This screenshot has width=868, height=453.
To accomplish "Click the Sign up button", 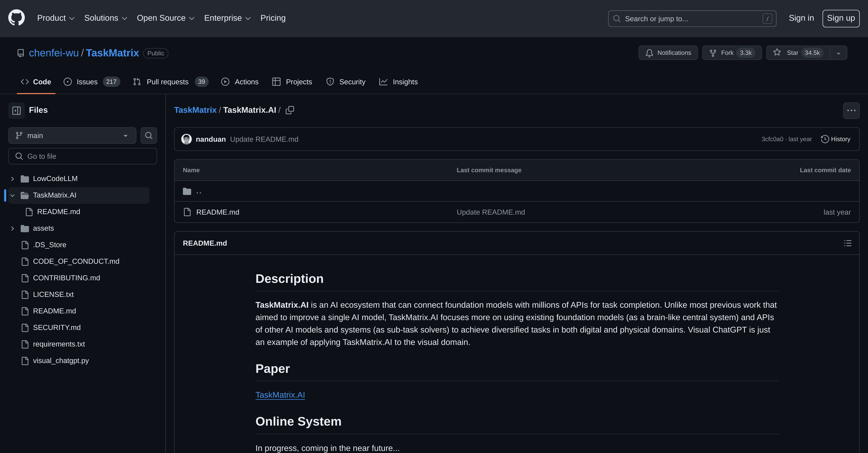I will [x=841, y=18].
